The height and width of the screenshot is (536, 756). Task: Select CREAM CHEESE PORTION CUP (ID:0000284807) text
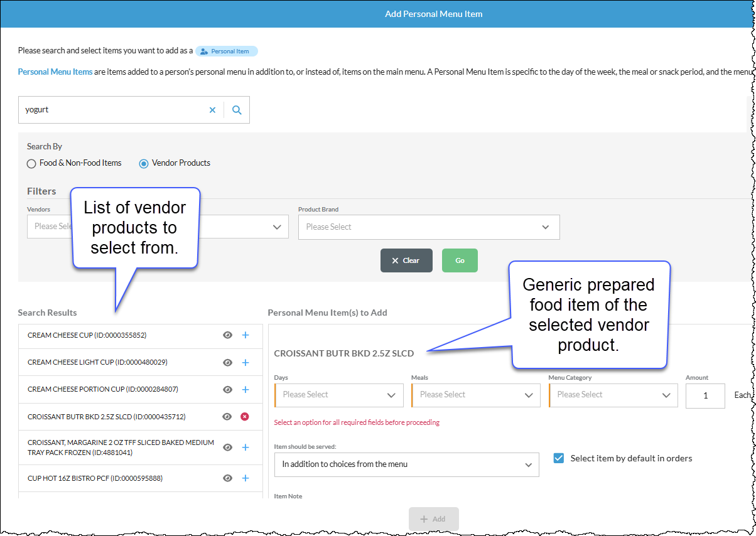coord(103,389)
